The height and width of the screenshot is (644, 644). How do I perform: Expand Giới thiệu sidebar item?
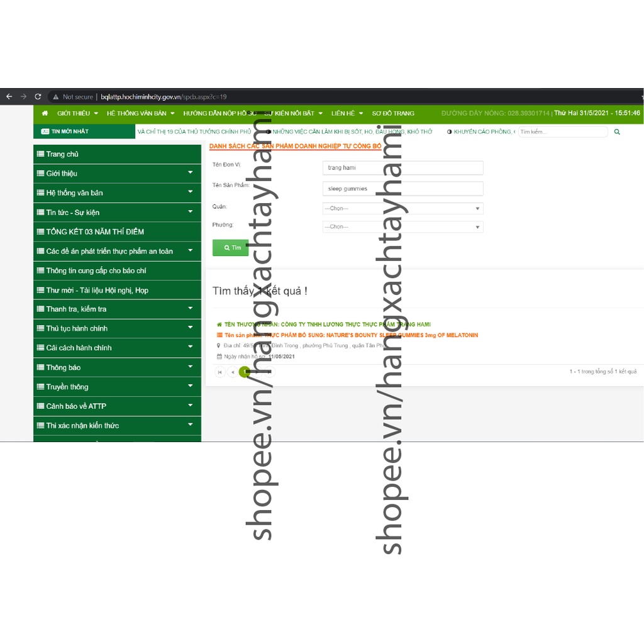(x=117, y=174)
